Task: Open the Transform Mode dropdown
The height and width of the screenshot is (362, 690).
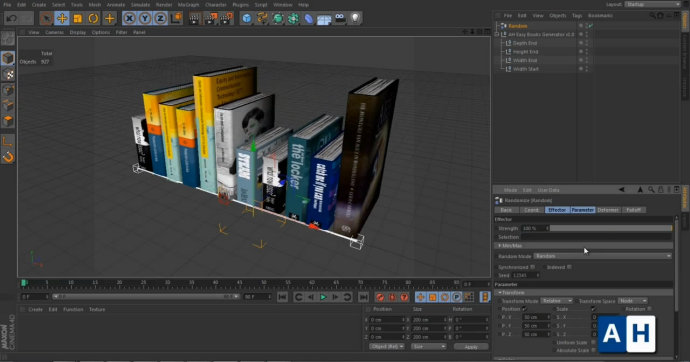Action: (556, 301)
